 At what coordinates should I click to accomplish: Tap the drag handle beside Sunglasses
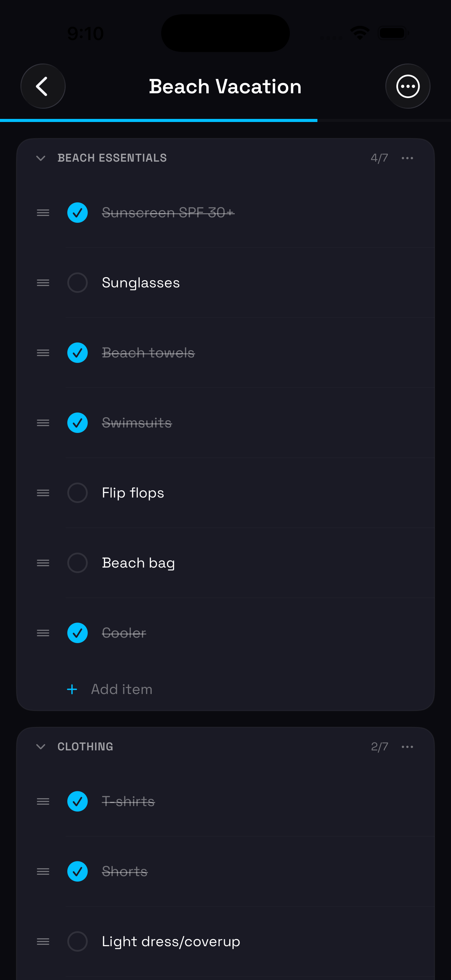(x=43, y=283)
